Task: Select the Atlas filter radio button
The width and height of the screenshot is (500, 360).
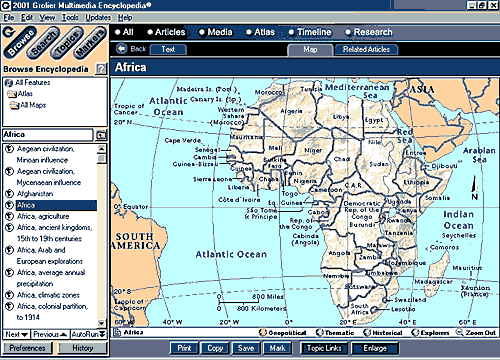Action: click(x=249, y=32)
